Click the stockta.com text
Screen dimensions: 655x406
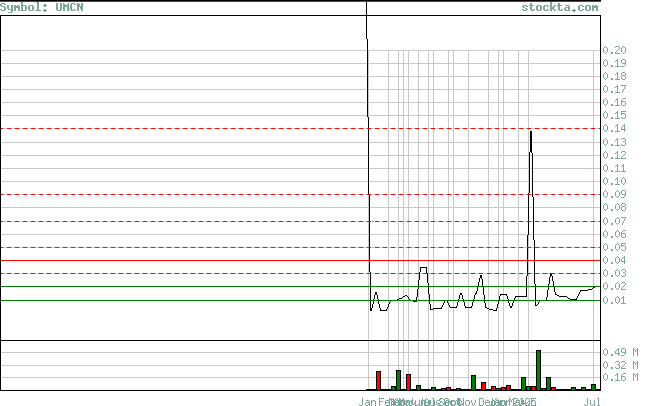[x=560, y=8]
